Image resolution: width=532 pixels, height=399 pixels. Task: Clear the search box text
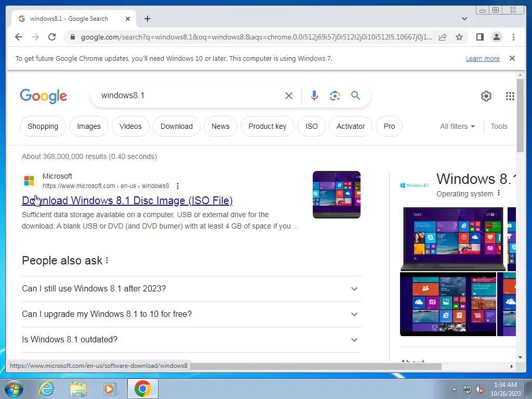click(x=289, y=96)
